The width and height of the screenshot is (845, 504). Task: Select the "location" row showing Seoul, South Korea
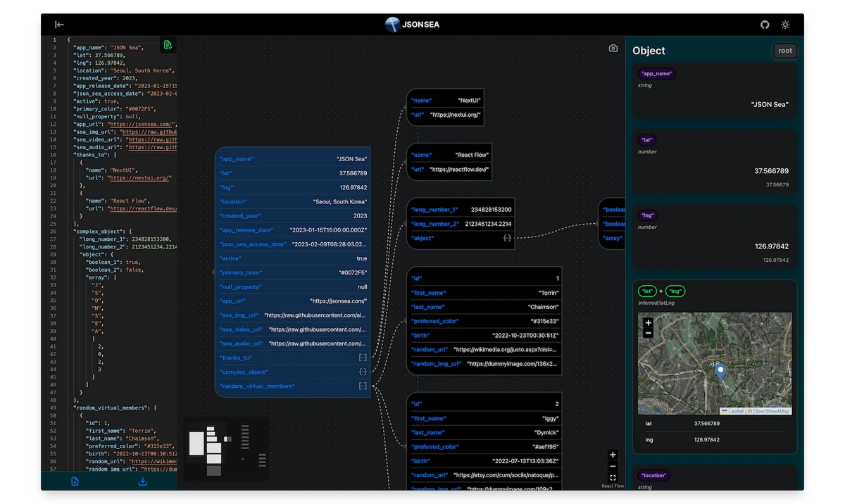[292, 201]
